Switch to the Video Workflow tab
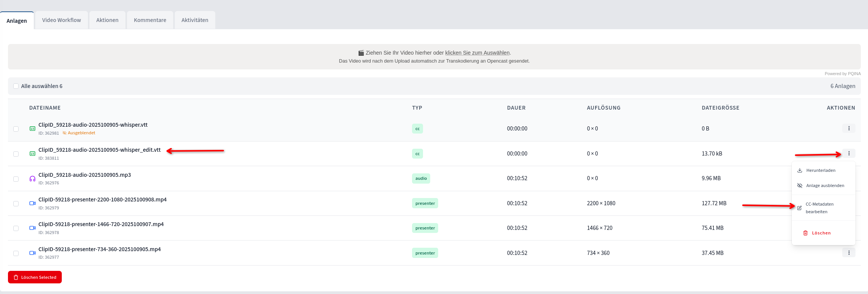 [61, 20]
